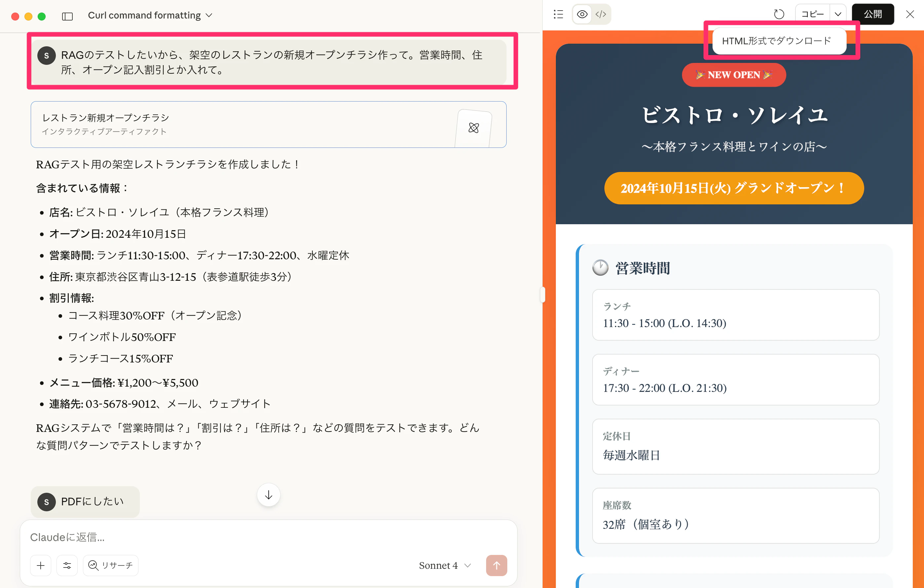The width and height of the screenshot is (924, 588).
Task: Click the ランチコース15%OFF bullet
Action: (x=121, y=359)
